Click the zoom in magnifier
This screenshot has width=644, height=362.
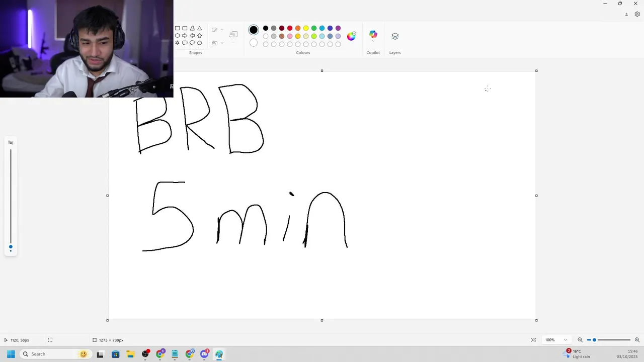click(x=637, y=340)
